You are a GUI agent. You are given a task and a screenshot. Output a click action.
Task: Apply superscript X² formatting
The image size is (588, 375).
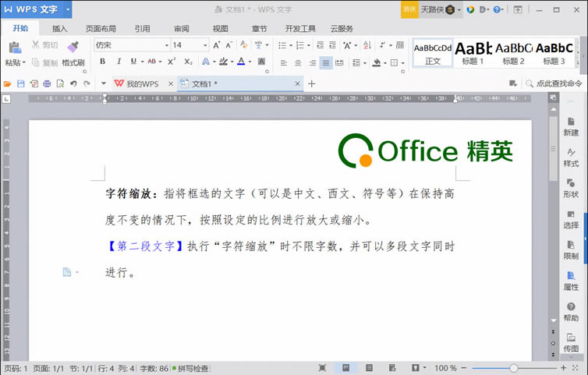172,62
